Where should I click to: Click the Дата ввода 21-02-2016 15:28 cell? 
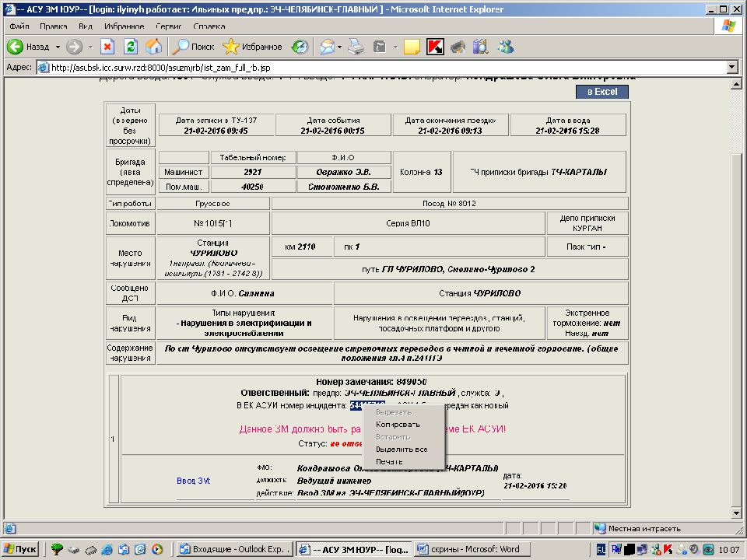click(x=568, y=125)
